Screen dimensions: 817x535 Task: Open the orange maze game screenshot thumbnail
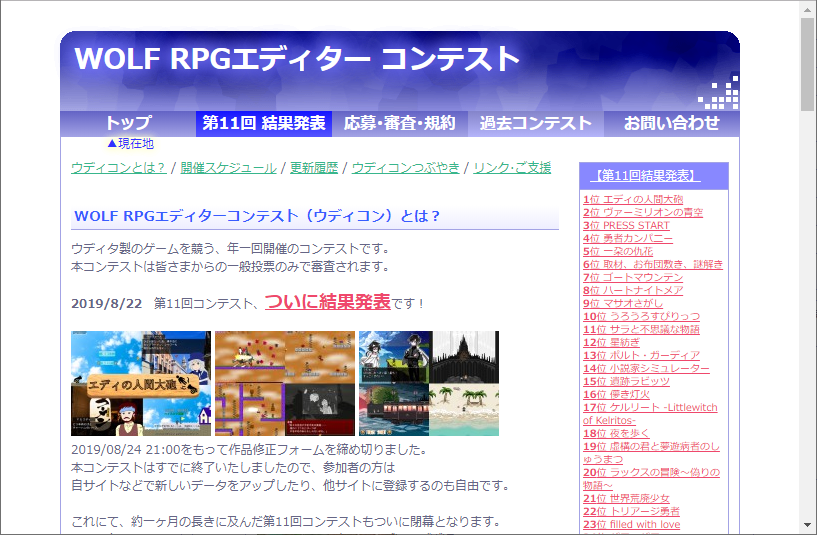point(285,383)
